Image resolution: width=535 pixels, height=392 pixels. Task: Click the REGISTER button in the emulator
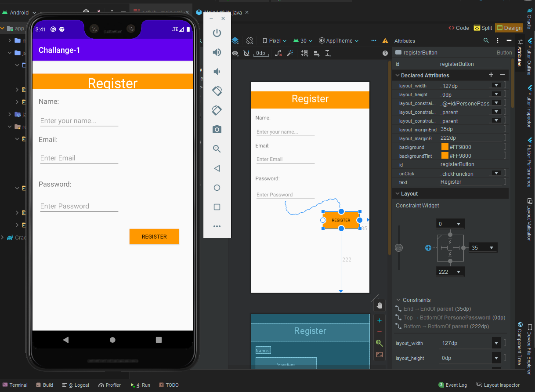(x=154, y=236)
